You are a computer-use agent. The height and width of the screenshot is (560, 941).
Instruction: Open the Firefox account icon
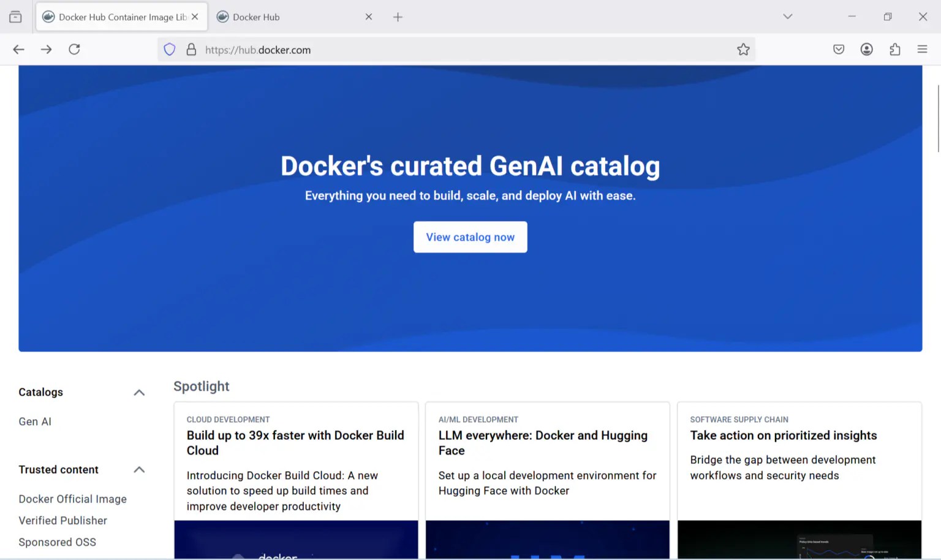(x=866, y=50)
